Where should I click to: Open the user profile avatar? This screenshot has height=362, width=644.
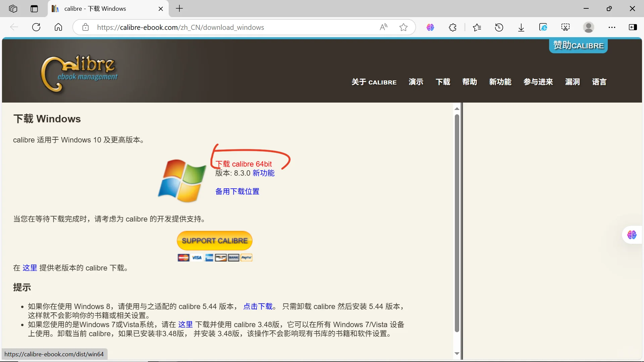tap(588, 27)
